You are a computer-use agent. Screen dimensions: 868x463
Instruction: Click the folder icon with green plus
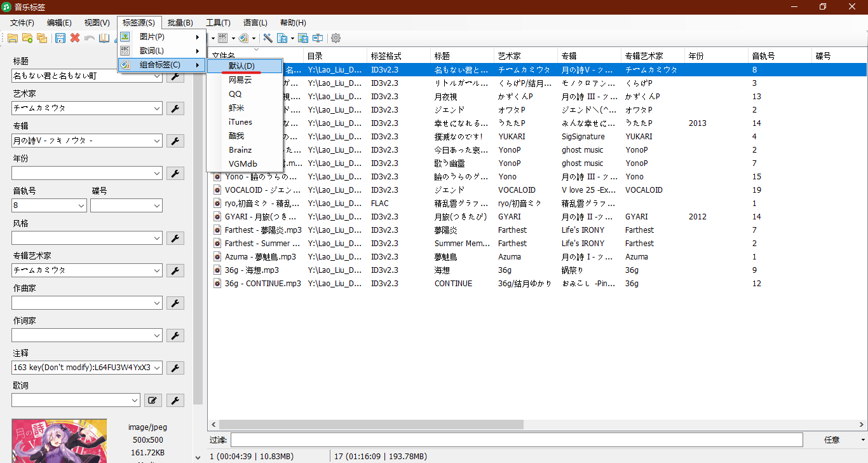click(27, 38)
